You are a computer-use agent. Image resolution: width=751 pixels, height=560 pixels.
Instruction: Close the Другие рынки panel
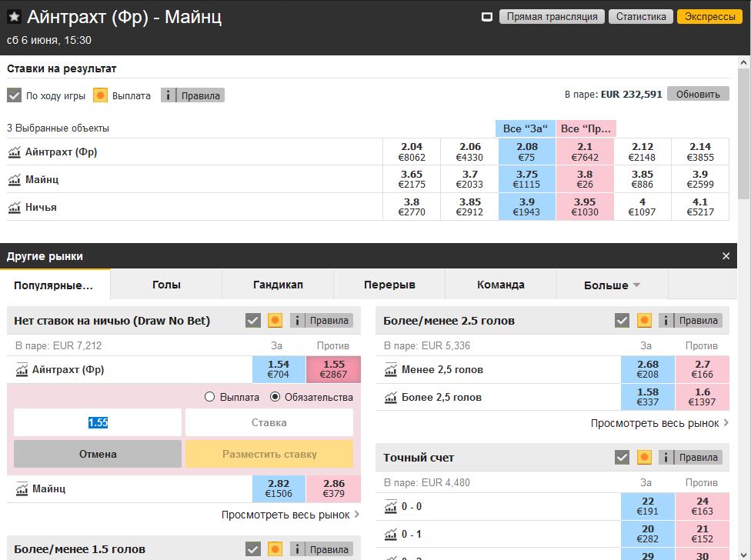pyautogui.click(x=726, y=256)
